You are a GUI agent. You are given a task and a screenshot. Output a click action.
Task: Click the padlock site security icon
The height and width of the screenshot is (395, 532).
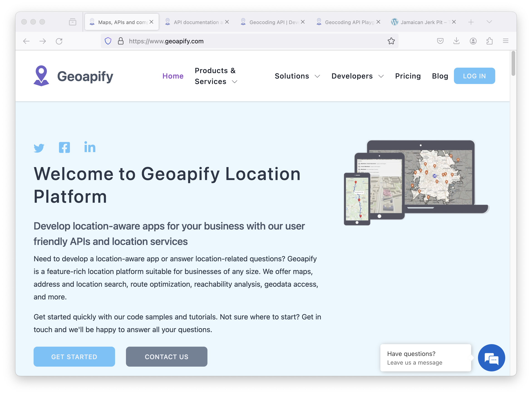point(121,41)
